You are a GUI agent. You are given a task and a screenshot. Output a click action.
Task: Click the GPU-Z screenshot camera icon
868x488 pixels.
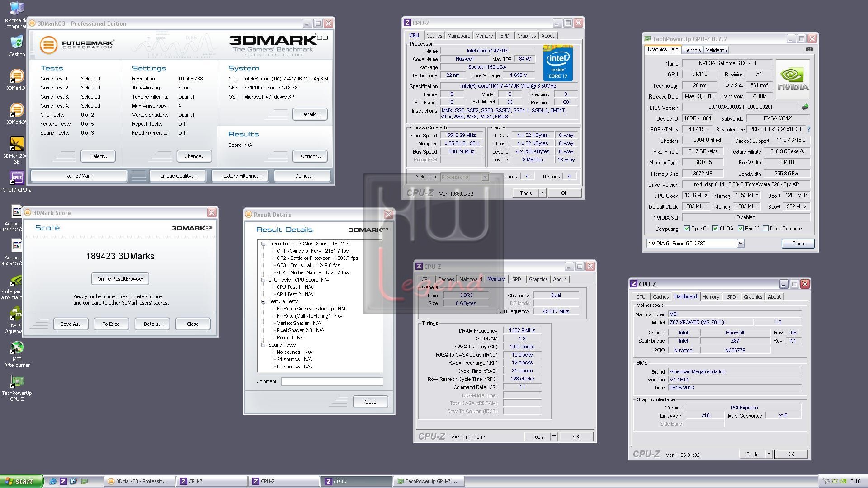coord(809,49)
